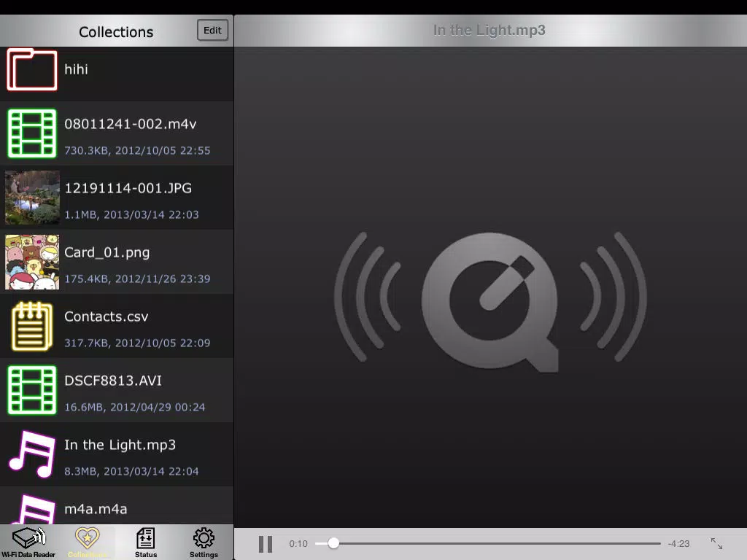Image resolution: width=747 pixels, height=560 pixels.
Task: Open the Card_01.png cartoon thumbnail
Action: point(32,262)
